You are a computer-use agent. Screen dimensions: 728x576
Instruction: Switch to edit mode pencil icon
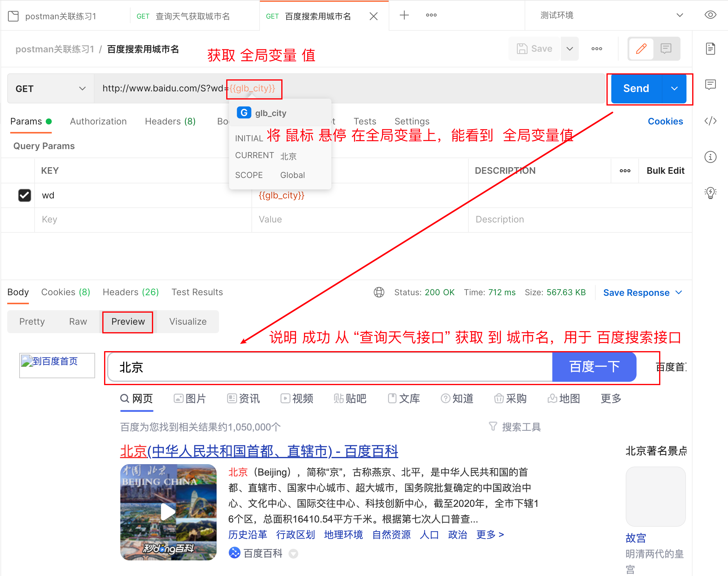point(641,49)
